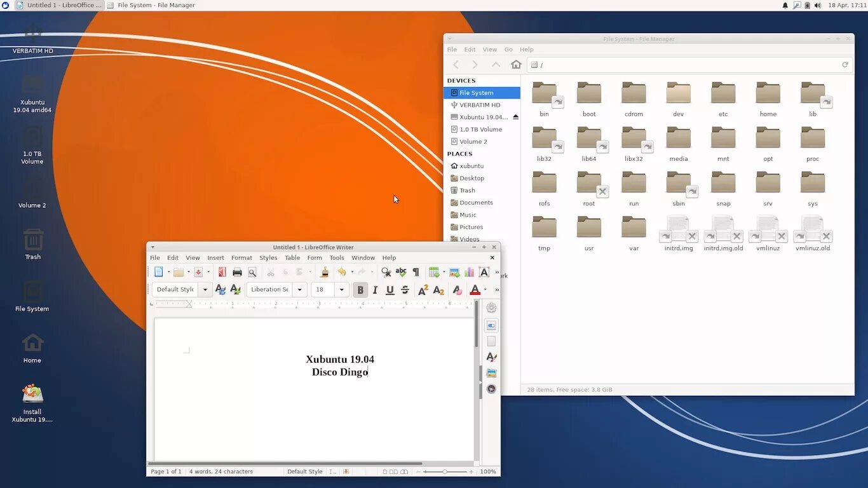The image size is (868, 488).
Task: Open the Tools menu in Writer
Action: tap(337, 258)
